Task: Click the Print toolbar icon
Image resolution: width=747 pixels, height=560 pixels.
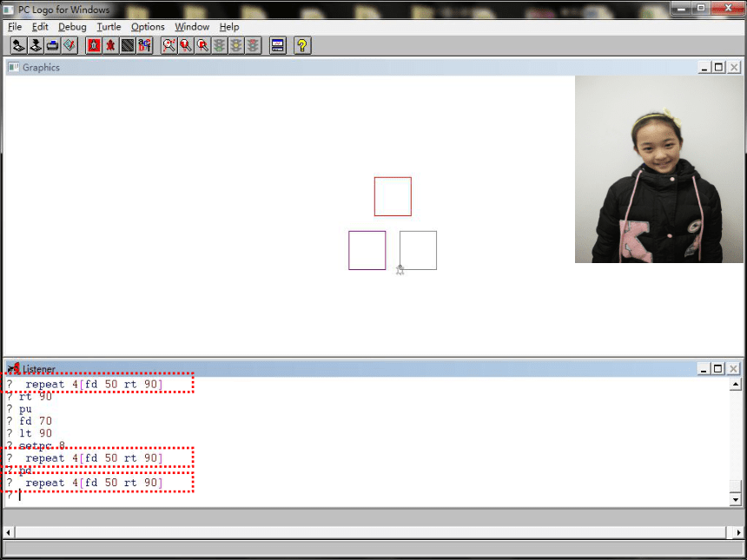Action: tap(53, 46)
